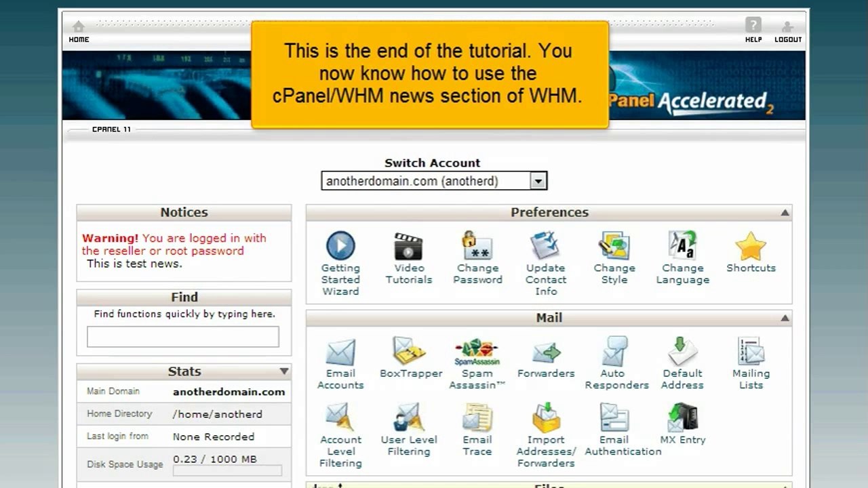Collapse the Preferences section
The height and width of the screenshot is (488, 868).
tap(785, 213)
